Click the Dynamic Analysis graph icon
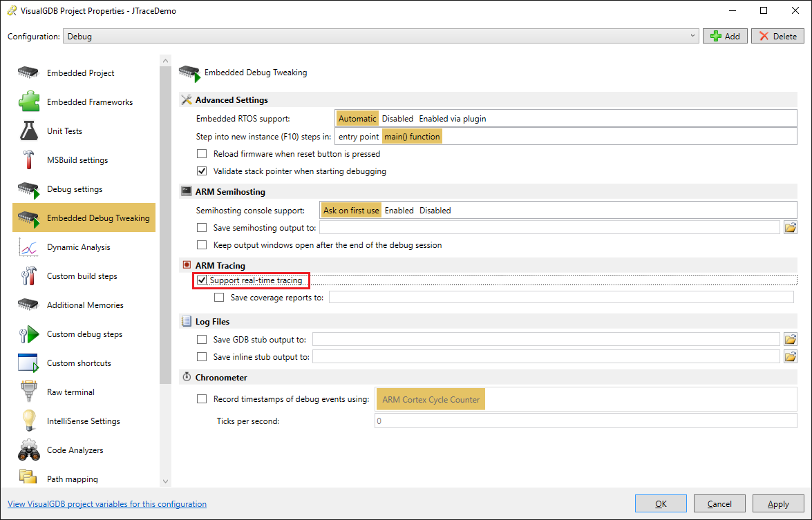Screen dimensions: 812x520 pyautogui.click(x=28, y=247)
